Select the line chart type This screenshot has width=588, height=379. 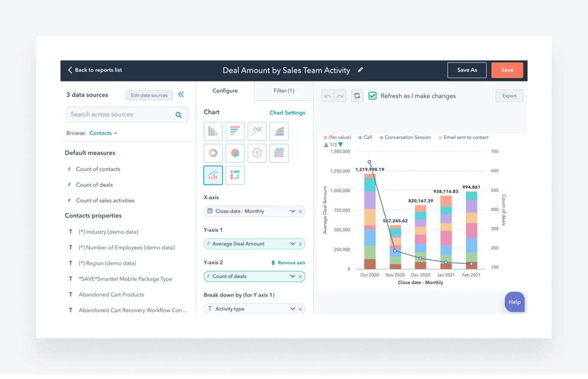point(257,131)
